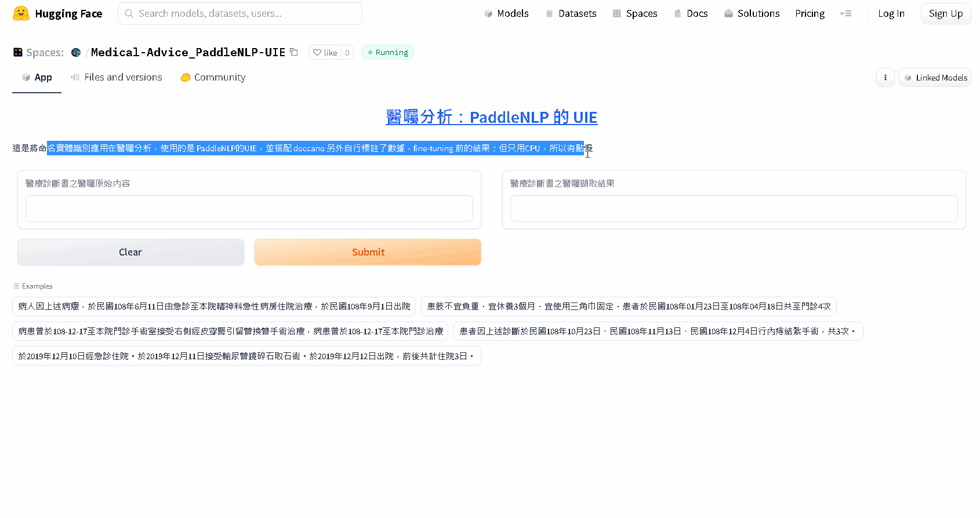Click the 醫療診斷書之醫囑擷取結果 output box
The width and height of the screenshot is (980, 518).
(734, 209)
